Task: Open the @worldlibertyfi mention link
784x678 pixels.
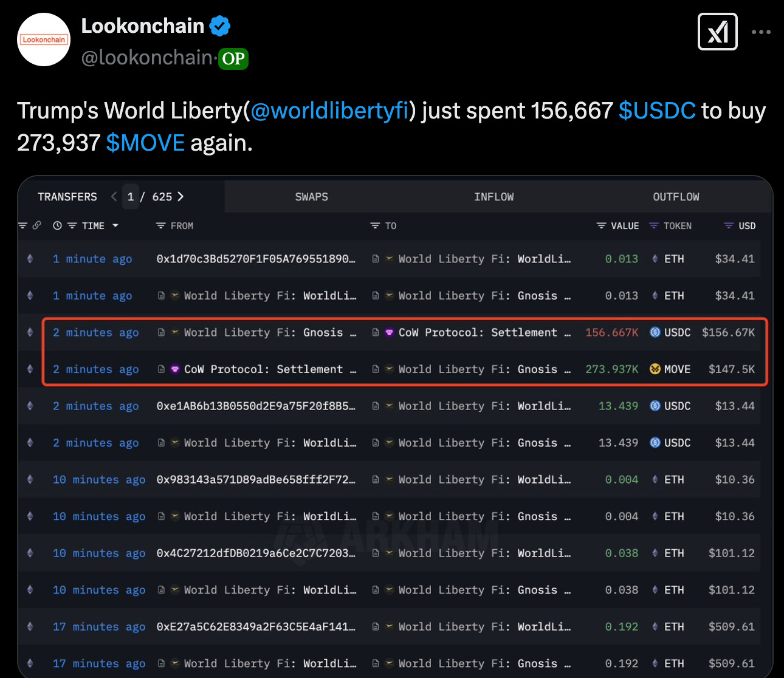Action: point(330,111)
